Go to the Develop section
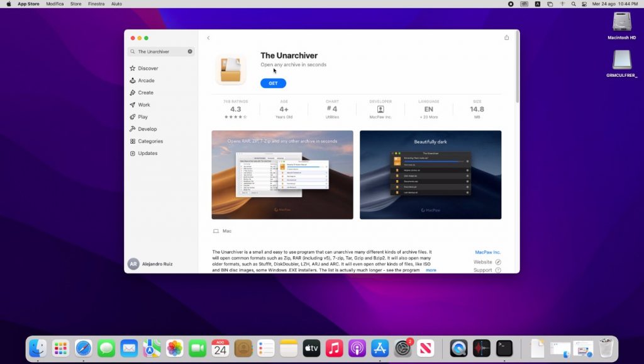644x364 pixels. point(147,129)
